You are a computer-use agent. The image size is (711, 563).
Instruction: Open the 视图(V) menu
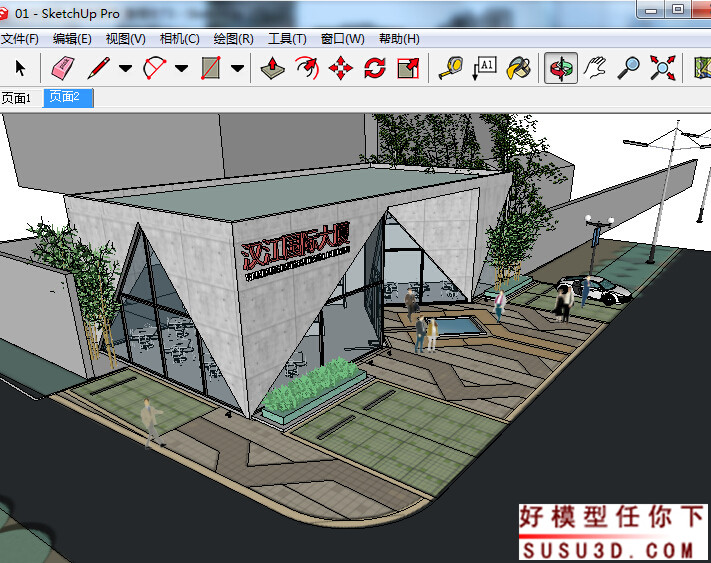(126, 39)
